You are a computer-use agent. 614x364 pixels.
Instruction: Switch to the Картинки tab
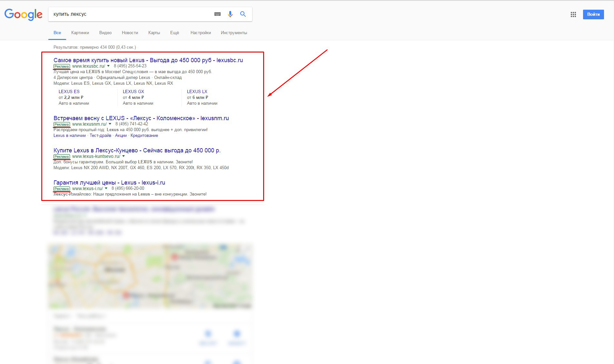pyautogui.click(x=80, y=33)
